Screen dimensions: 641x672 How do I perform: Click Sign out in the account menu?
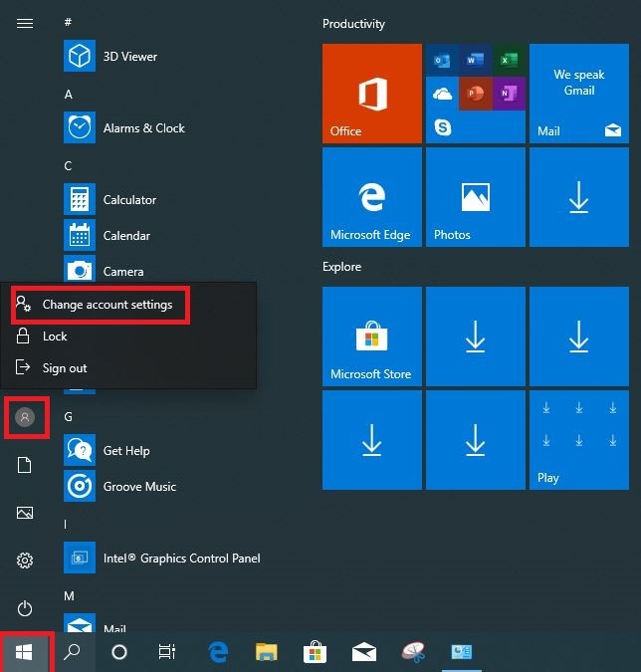point(64,368)
